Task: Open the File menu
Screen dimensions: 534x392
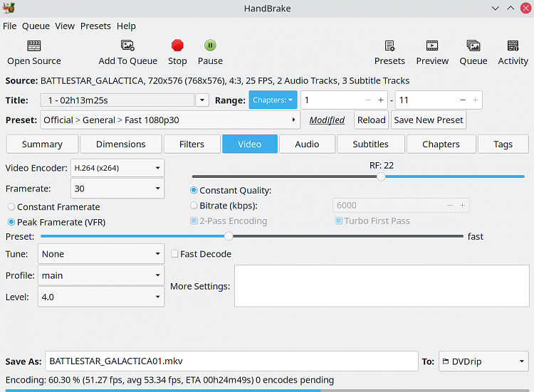Action: pyautogui.click(x=9, y=26)
